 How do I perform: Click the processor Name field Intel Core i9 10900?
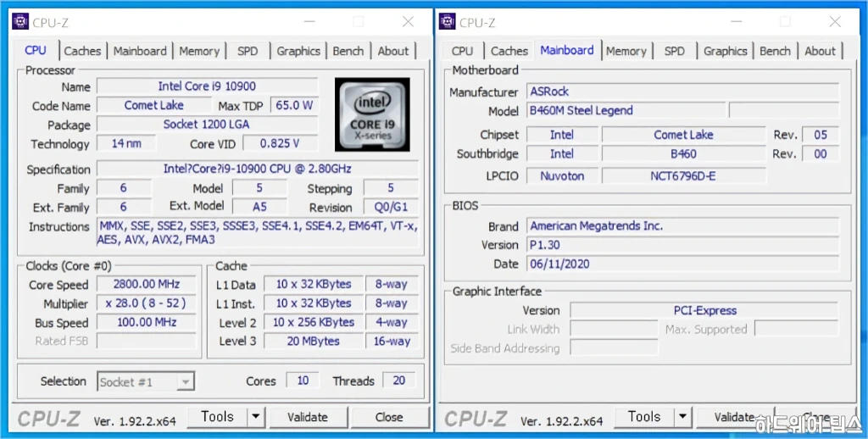pyautogui.click(x=207, y=86)
